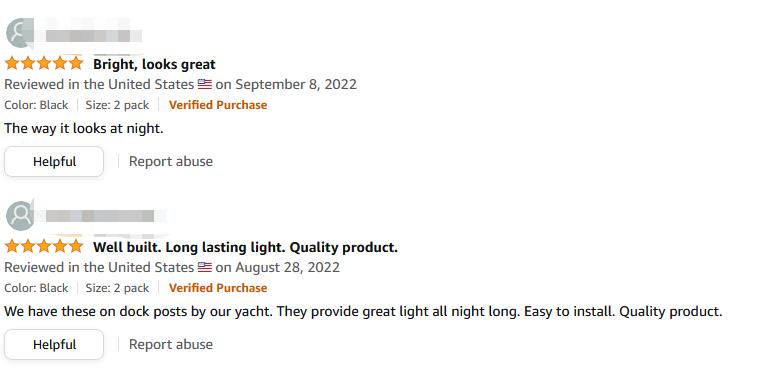The image size is (764, 369).
Task: Click the blurred name of the second reviewer
Action: point(100,216)
